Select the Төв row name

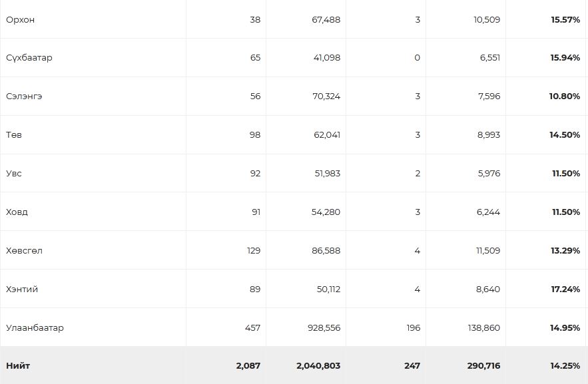(14, 135)
